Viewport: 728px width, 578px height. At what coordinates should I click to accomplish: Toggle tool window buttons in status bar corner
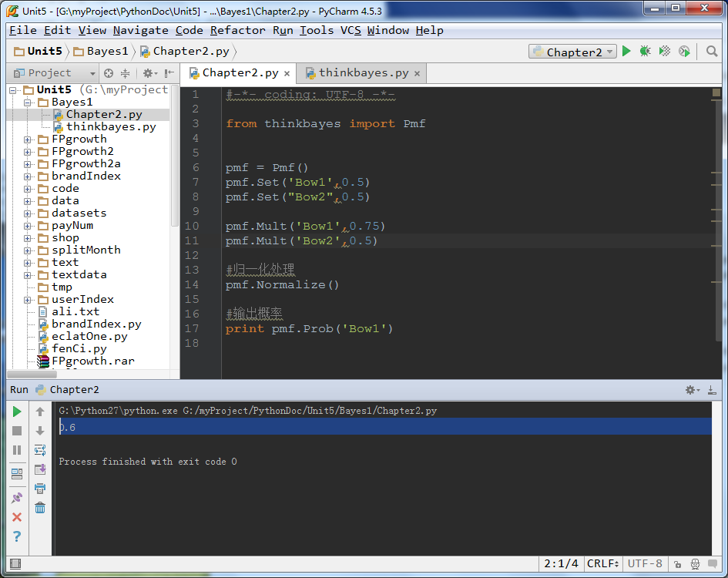click(15, 563)
